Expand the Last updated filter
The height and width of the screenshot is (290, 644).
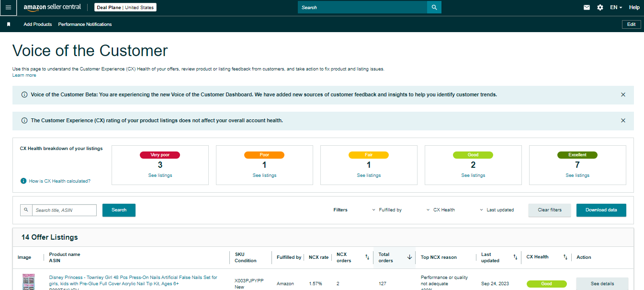497,210
